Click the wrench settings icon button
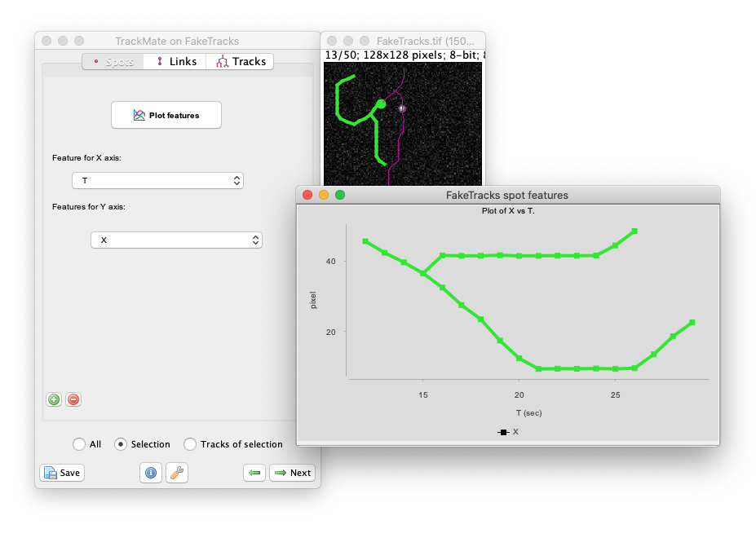 click(176, 473)
